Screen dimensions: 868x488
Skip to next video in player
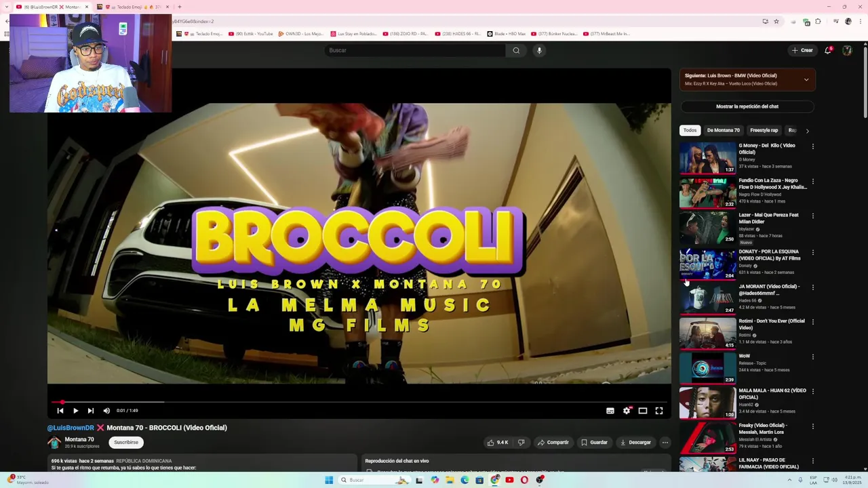(x=91, y=411)
